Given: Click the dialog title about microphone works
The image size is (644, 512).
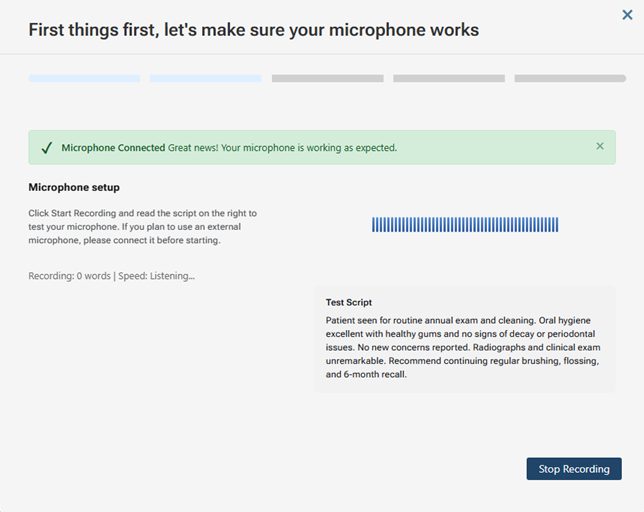Looking at the screenshot, I should point(253,30).
